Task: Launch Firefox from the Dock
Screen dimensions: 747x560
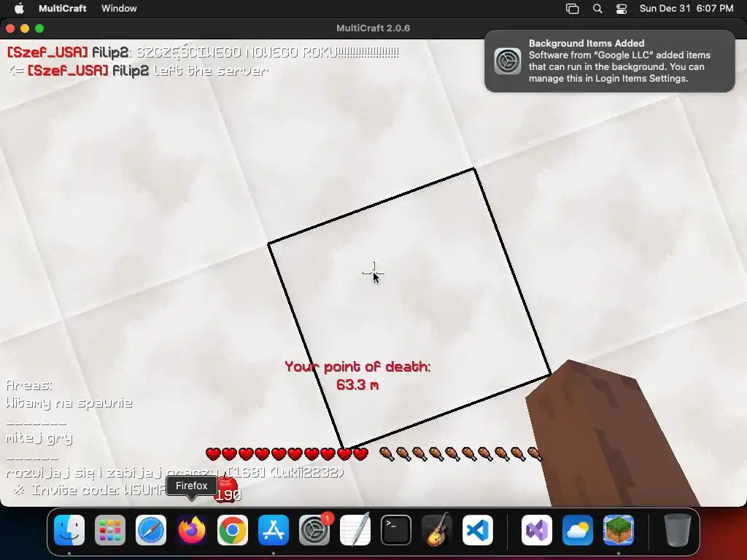Action: click(192, 530)
